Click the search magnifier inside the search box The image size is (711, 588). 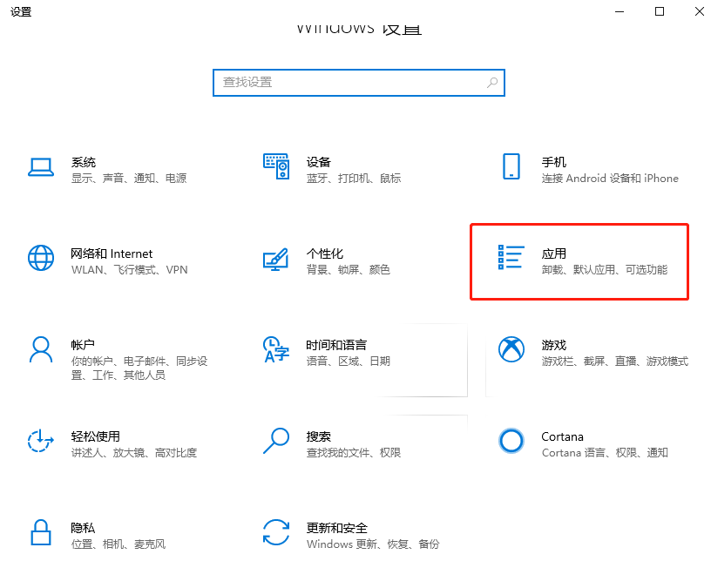493,83
